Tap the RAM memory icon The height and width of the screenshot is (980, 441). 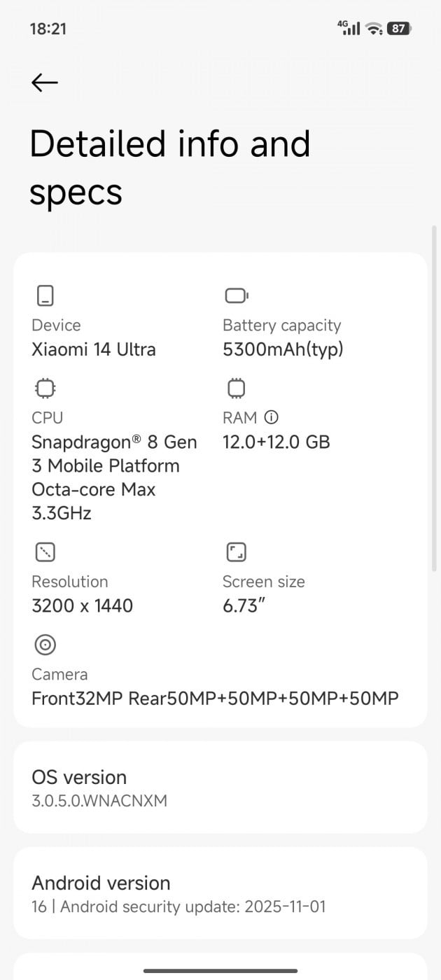pyautogui.click(x=236, y=388)
